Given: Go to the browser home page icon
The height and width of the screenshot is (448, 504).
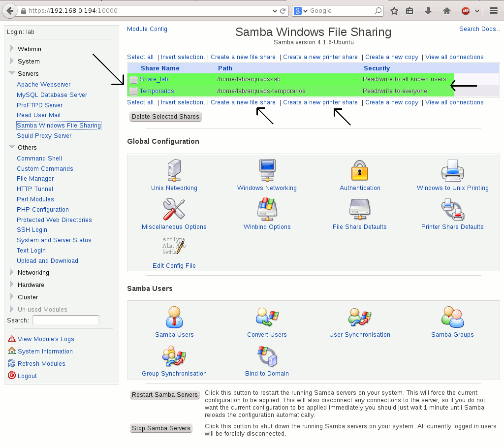Looking at the screenshot, I should click(x=447, y=11).
